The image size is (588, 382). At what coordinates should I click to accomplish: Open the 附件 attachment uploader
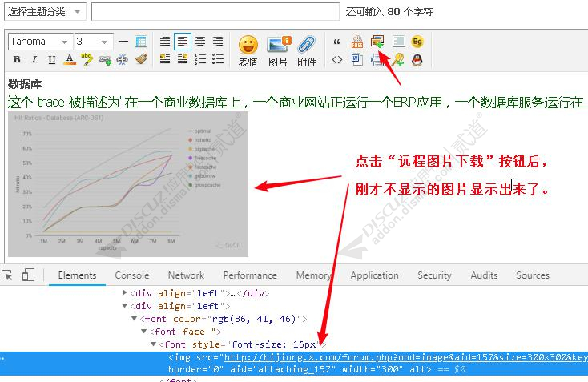pyautogui.click(x=307, y=51)
